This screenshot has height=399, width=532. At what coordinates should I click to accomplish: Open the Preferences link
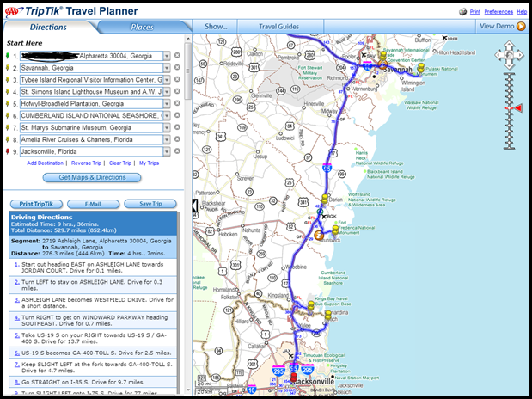click(498, 12)
